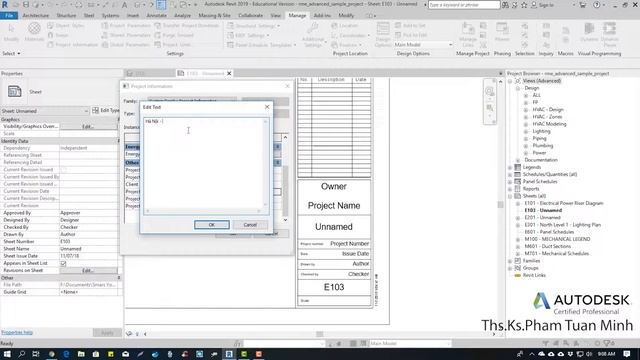640x360 pixels.
Task: Click the Approved By value Approver
Action: [70, 213]
